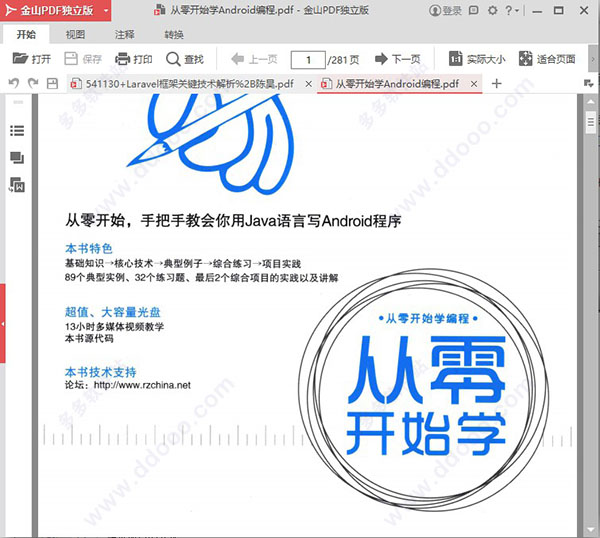
Task: Minimize the 金山PDF window
Action: click(x=537, y=10)
